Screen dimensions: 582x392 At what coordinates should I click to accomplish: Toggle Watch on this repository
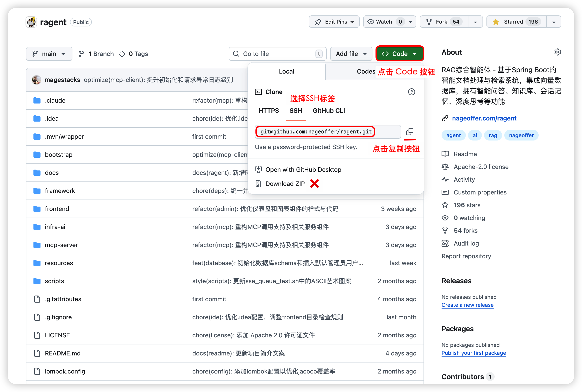pos(384,22)
